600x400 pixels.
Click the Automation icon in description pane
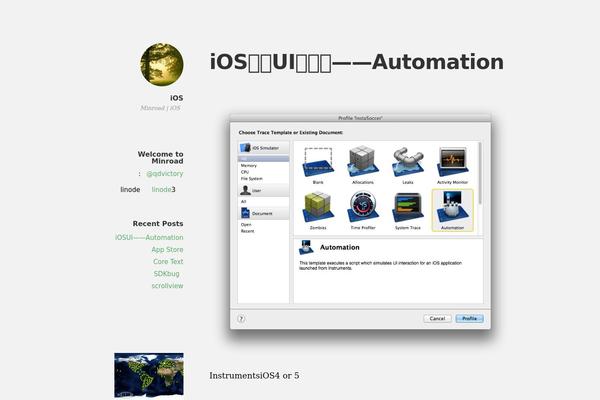click(307, 247)
